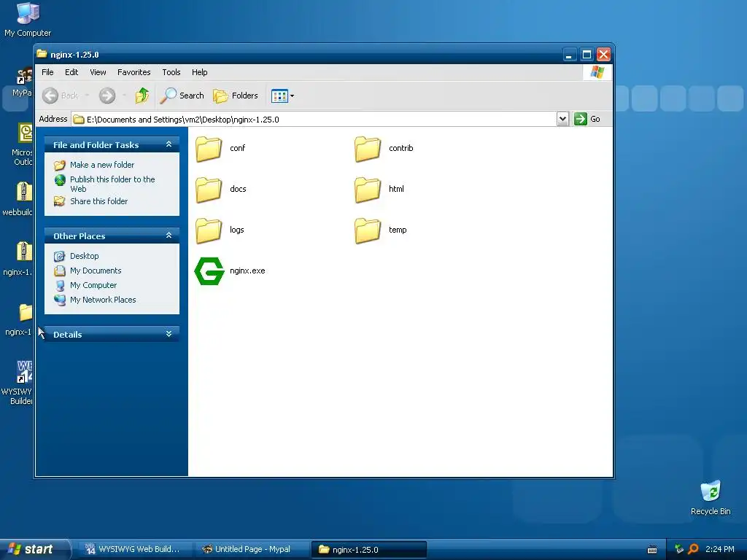Click the Share this folder icon
This screenshot has width=747, height=560.
60,201
